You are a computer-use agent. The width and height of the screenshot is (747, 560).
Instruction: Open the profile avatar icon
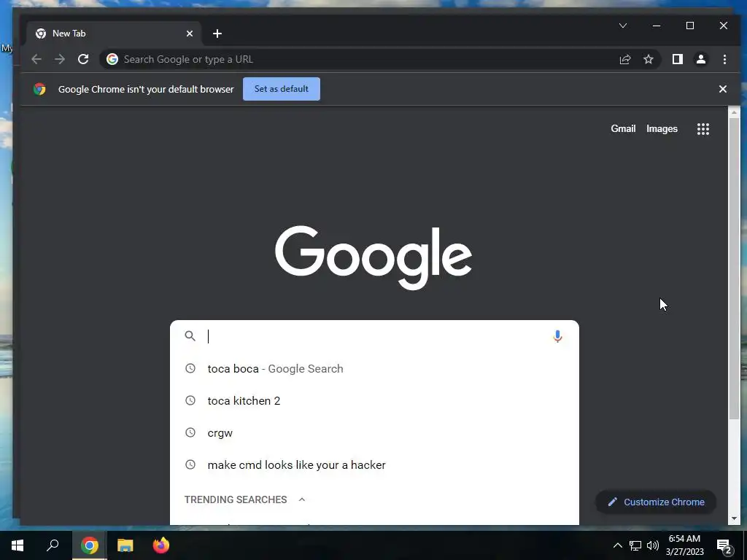coord(701,59)
